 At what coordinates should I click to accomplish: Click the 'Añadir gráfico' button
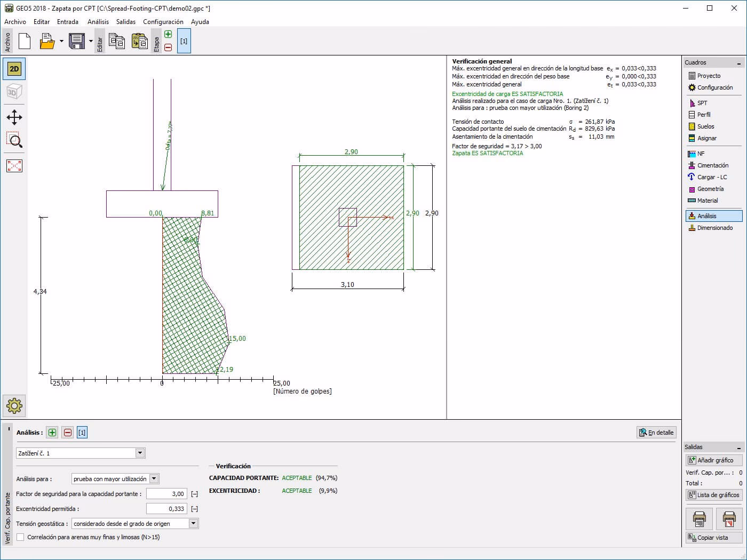point(714,460)
